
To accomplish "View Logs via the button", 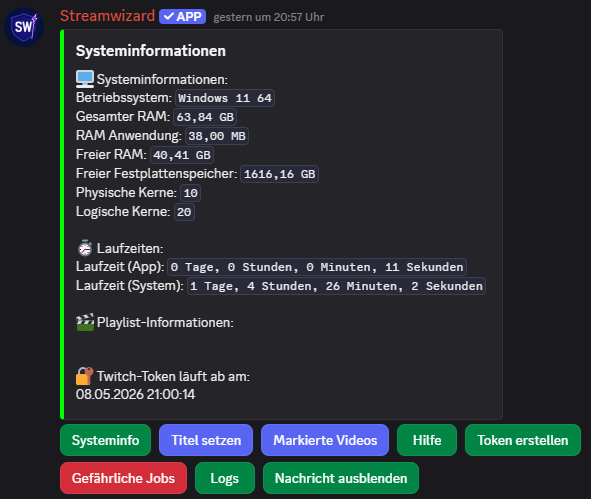I will point(225,478).
